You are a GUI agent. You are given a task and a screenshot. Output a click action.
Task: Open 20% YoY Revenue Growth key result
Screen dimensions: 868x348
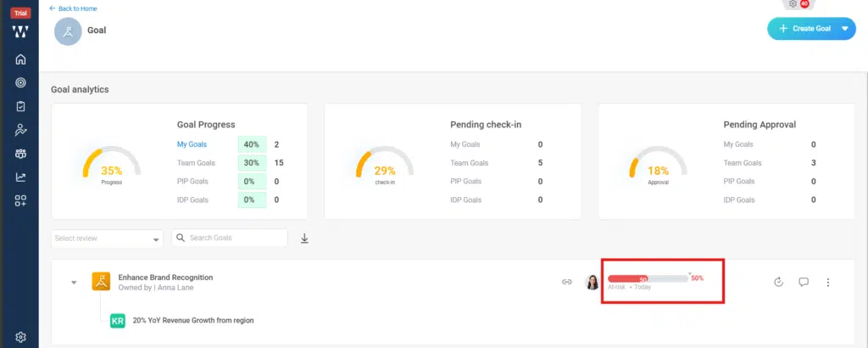pos(193,320)
